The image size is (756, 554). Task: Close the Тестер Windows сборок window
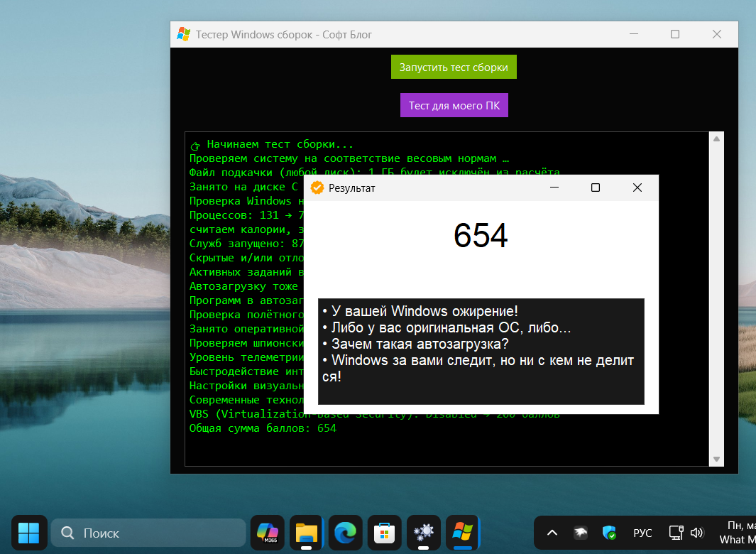click(717, 34)
